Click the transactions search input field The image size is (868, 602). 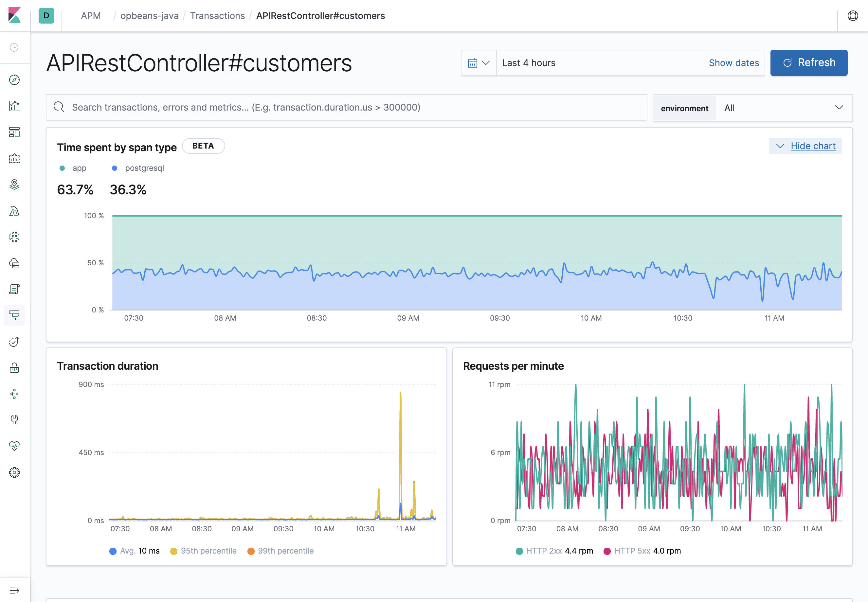[x=339, y=107]
